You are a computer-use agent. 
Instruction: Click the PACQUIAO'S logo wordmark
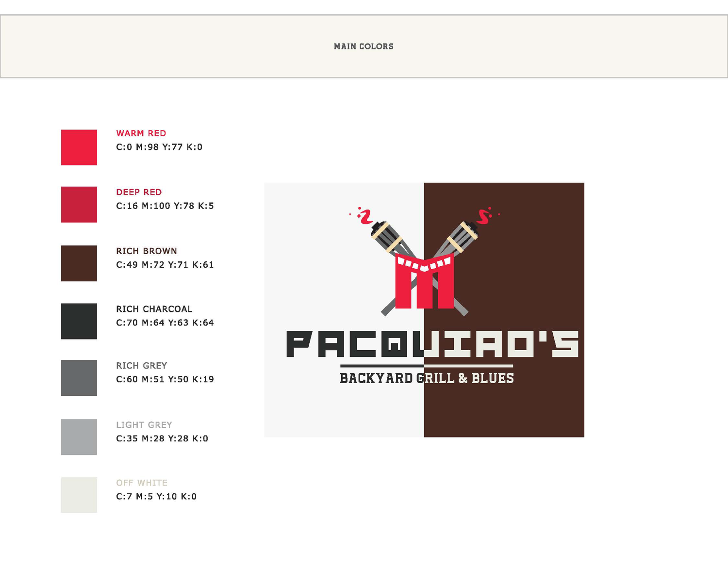(432, 344)
